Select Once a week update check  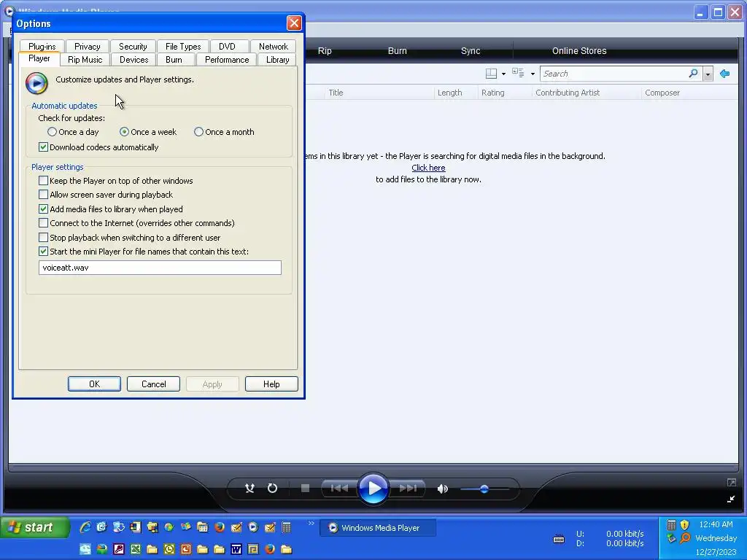click(x=148, y=132)
